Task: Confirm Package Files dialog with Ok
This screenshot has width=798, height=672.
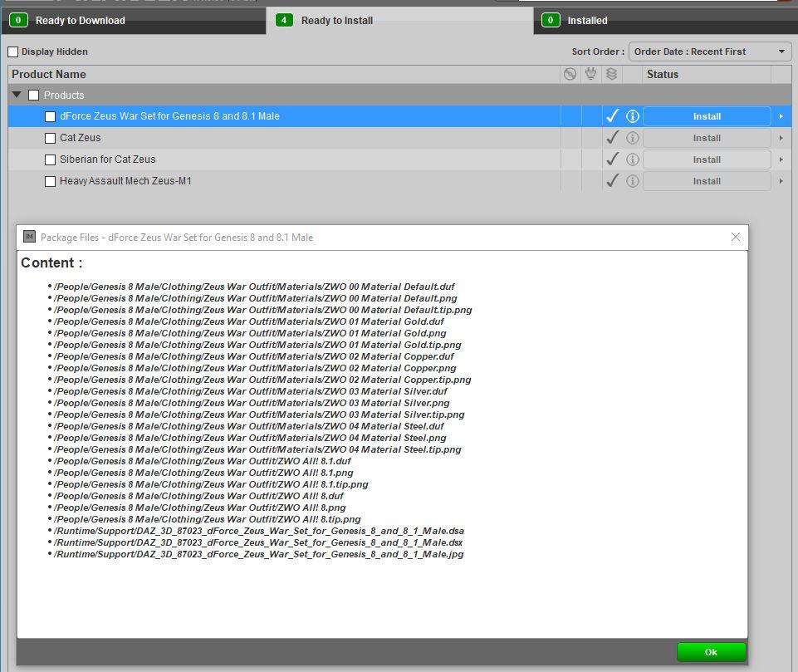Action: coord(711,652)
